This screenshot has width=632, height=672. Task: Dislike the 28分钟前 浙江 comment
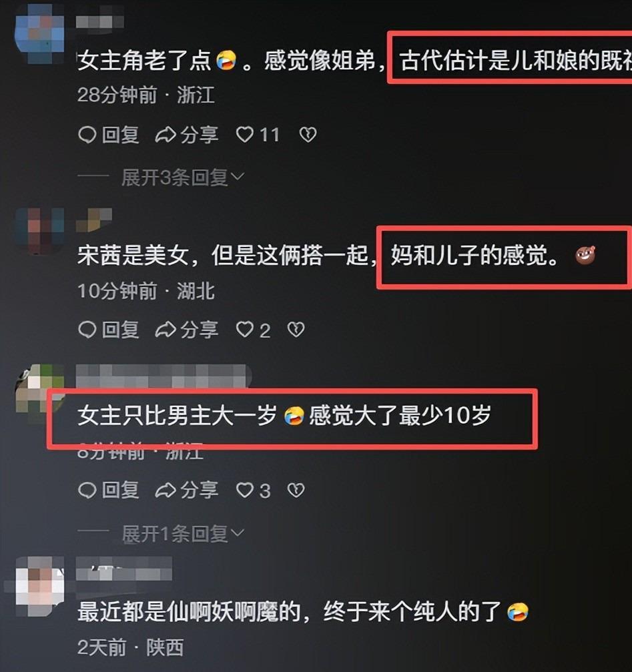coord(308,135)
